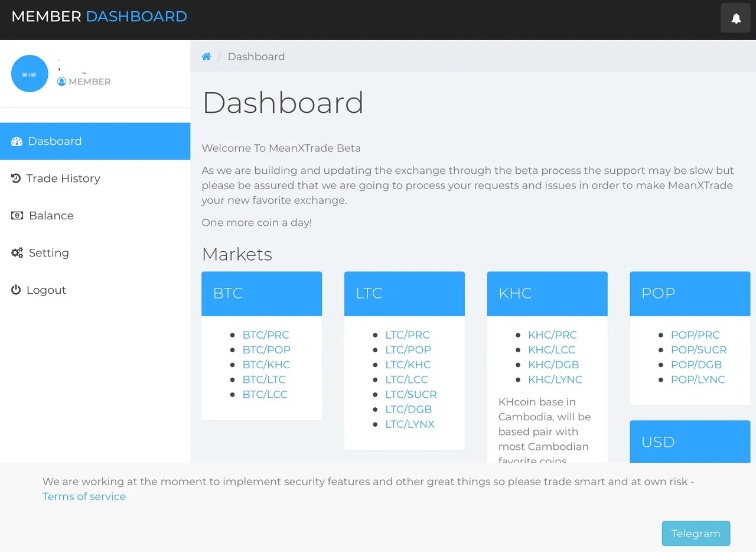Go to the Balance page
Screen dimensions: 756x552
(95, 216)
